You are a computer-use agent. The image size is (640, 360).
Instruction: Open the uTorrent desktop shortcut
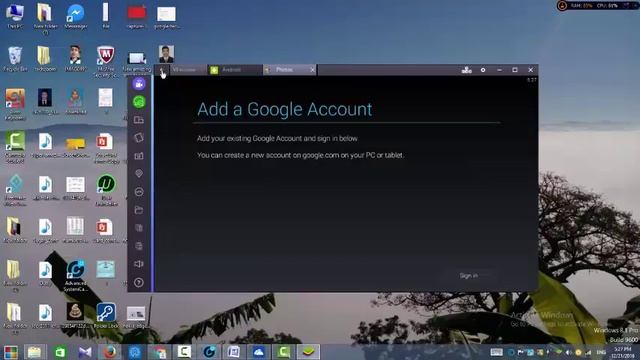coord(106,190)
